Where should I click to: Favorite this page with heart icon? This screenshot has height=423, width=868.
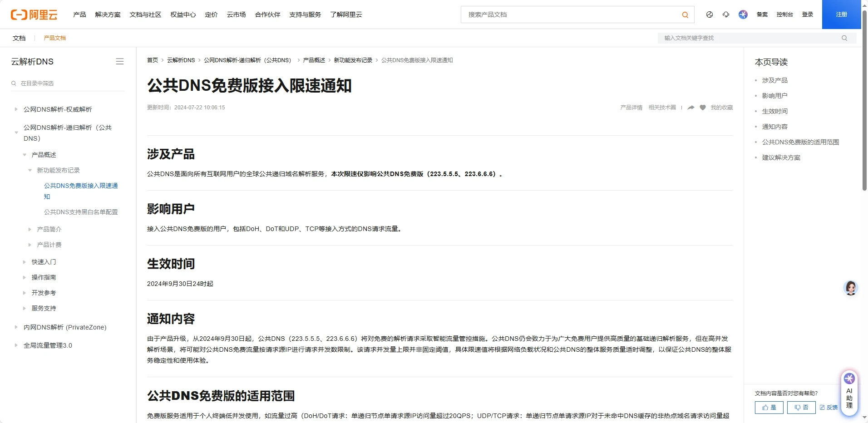703,108
